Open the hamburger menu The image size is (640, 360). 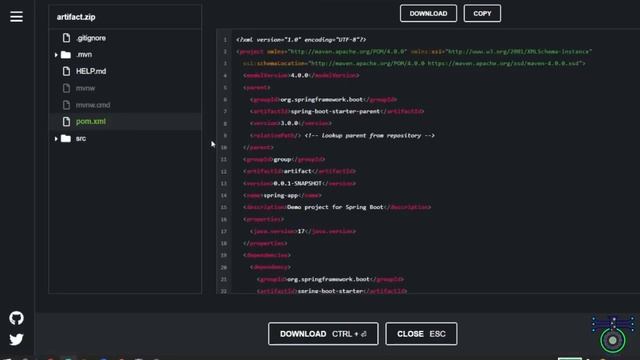pyautogui.click(x=16, y=17)
